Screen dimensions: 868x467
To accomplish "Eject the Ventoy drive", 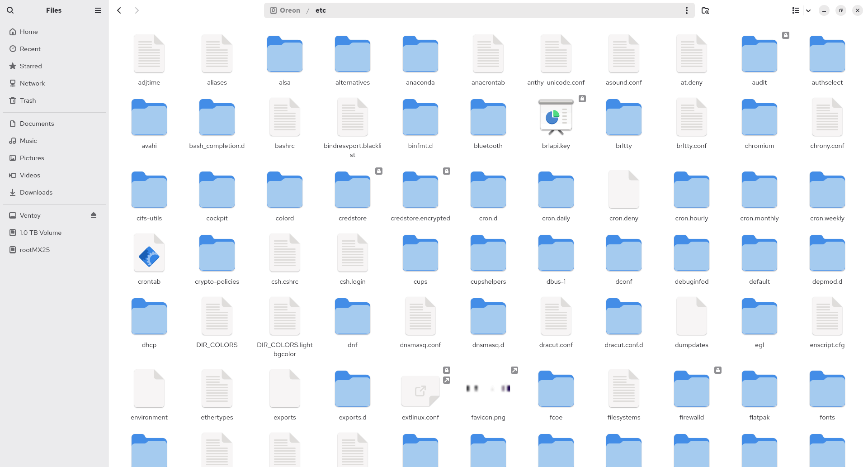I will 94,215.
